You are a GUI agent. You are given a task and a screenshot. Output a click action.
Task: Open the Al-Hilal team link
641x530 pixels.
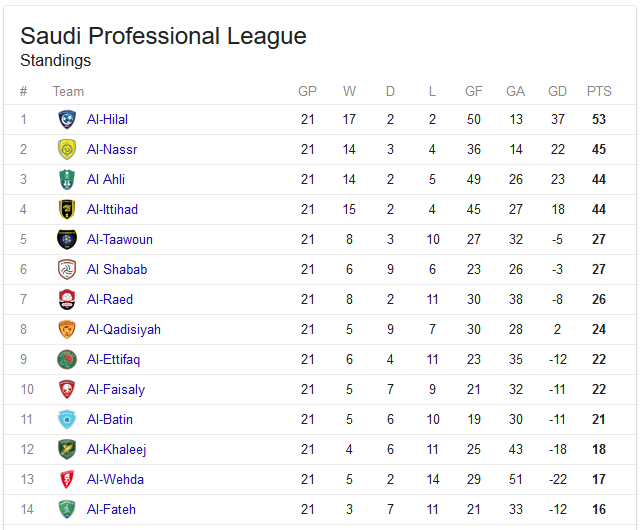point(108,119)
